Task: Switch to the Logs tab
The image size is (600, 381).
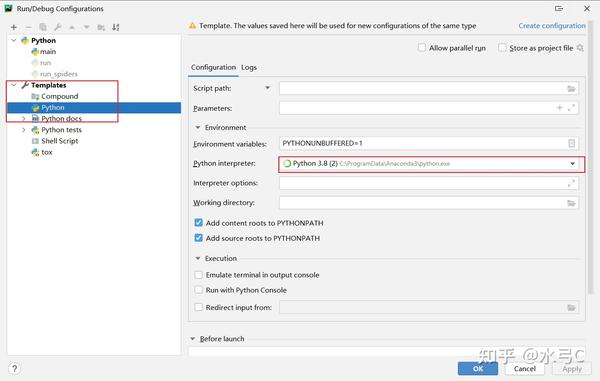Action: coord(249,67)
